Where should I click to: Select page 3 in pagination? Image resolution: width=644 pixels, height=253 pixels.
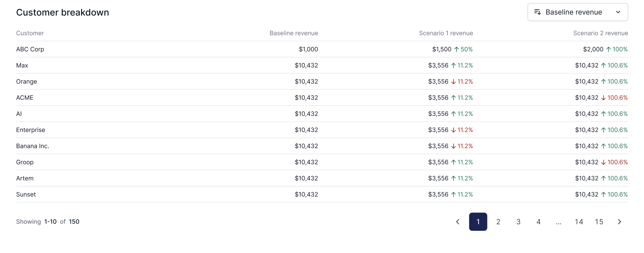(x=518, y=222)
